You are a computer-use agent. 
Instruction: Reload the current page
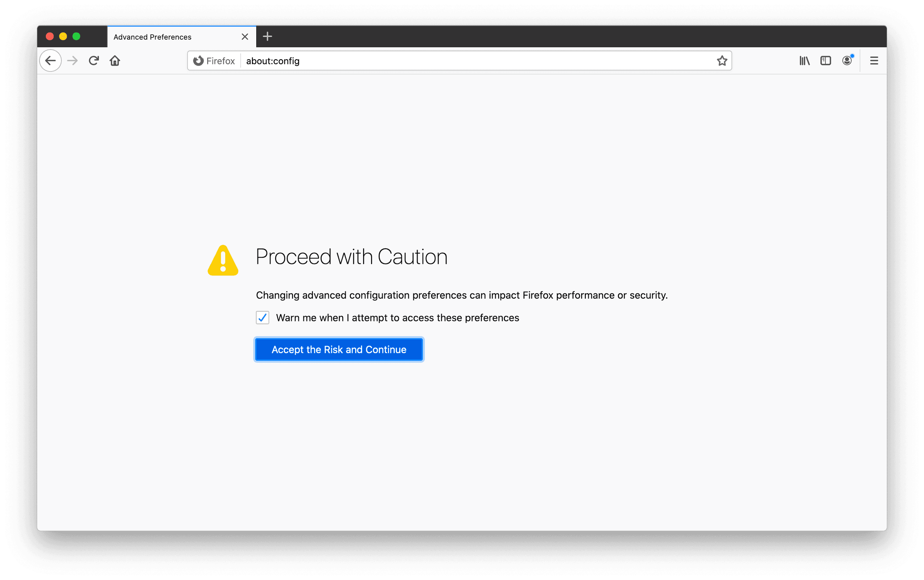pyautogui.click(x=94, y=61)
